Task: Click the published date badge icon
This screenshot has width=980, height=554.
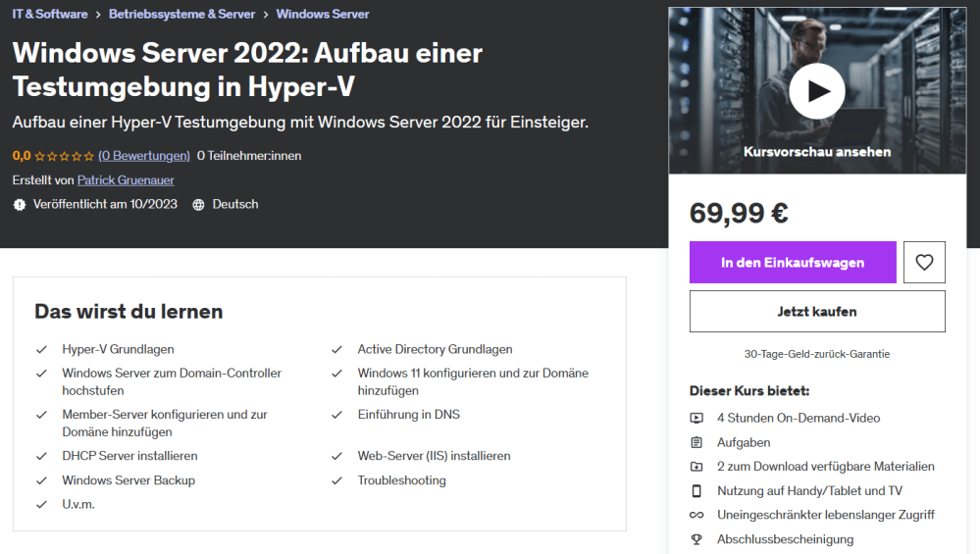Action: click(20, 205)
